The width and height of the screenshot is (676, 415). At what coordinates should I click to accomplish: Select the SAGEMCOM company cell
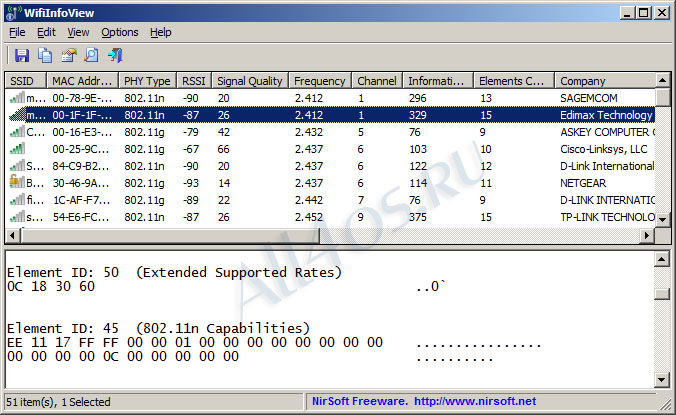click(588, 98)
